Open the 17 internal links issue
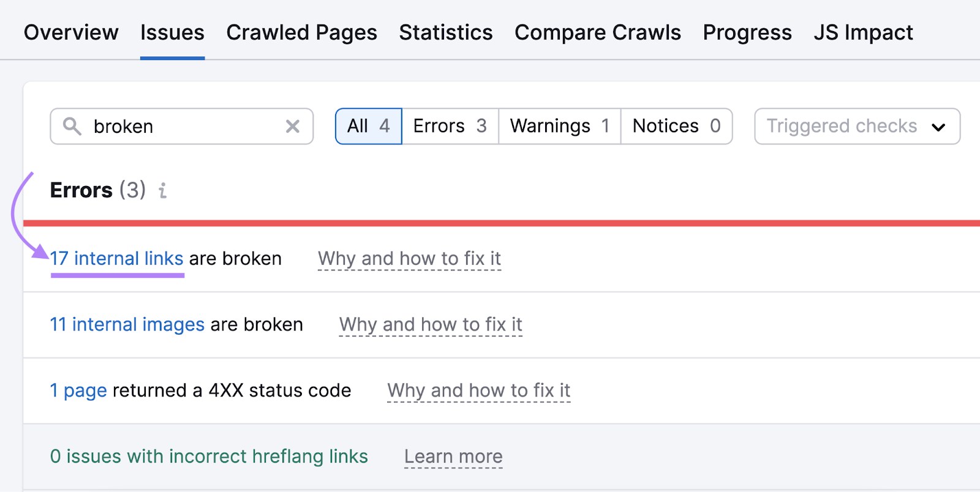980x492 pixels. click(117, 259)
